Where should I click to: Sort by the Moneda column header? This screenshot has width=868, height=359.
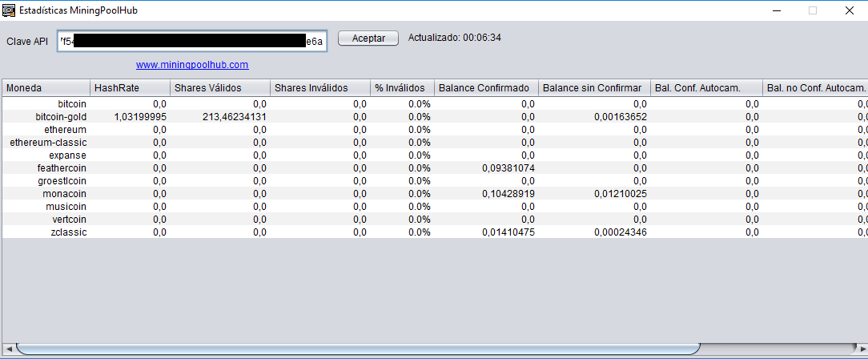tap(46, 88)
